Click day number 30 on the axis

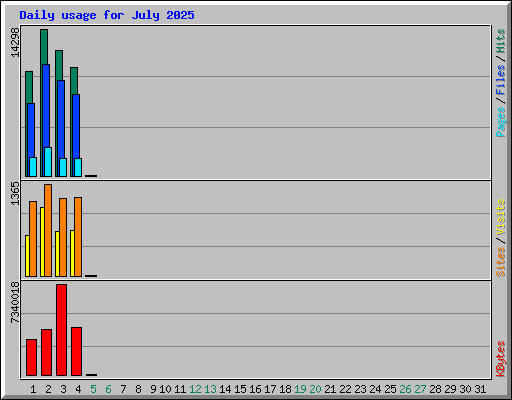click(x=465, y=389)
